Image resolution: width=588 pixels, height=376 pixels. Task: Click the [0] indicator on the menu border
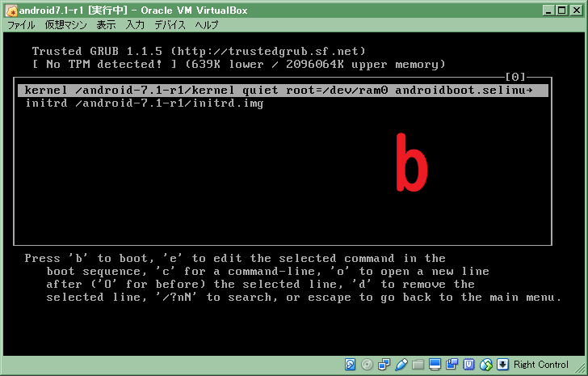(x=515, y=77)
